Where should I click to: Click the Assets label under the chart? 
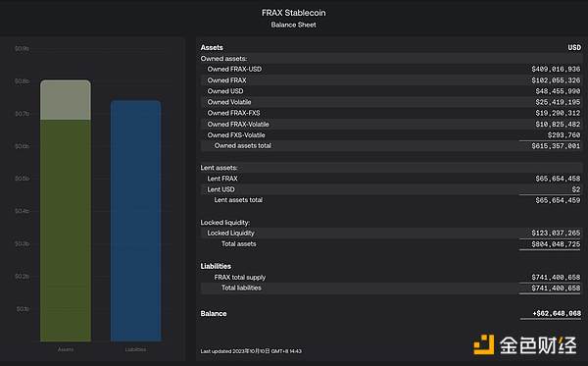[66, 349]
